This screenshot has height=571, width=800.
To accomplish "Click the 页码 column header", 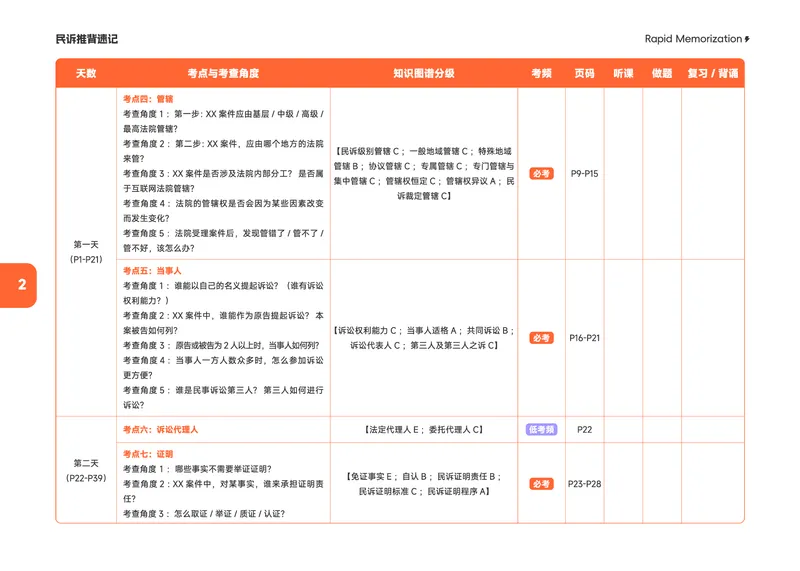I will [x=585, y=73].
